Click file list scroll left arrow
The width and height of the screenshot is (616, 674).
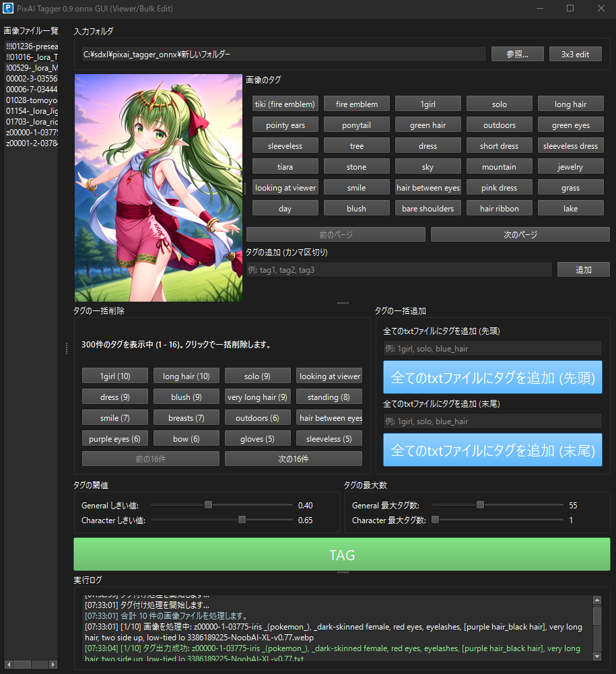[x=9, y=665]
